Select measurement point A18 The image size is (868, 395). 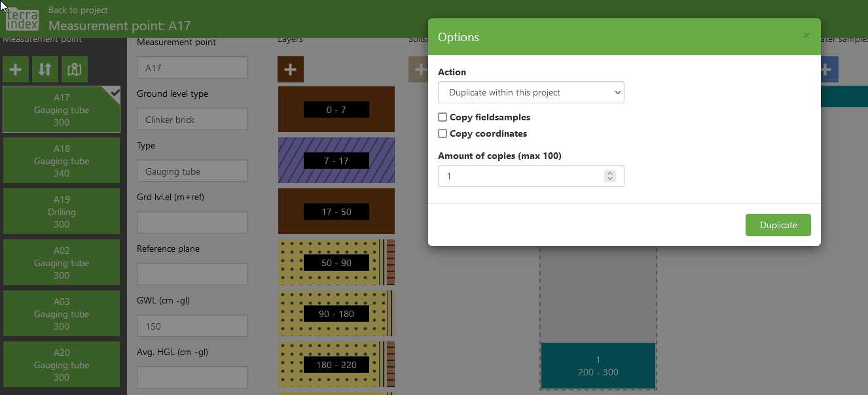click(x=62, y=161)
